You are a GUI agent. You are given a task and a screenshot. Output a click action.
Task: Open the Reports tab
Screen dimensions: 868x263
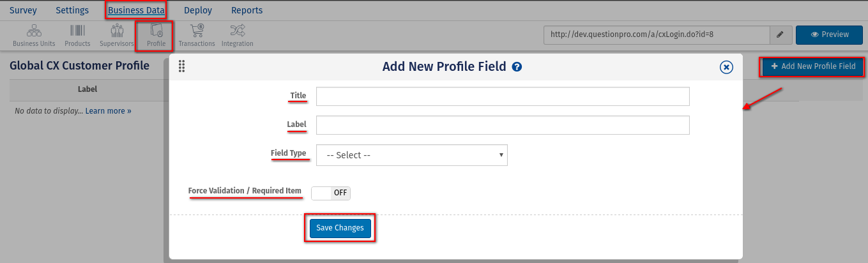coord(247,10)
